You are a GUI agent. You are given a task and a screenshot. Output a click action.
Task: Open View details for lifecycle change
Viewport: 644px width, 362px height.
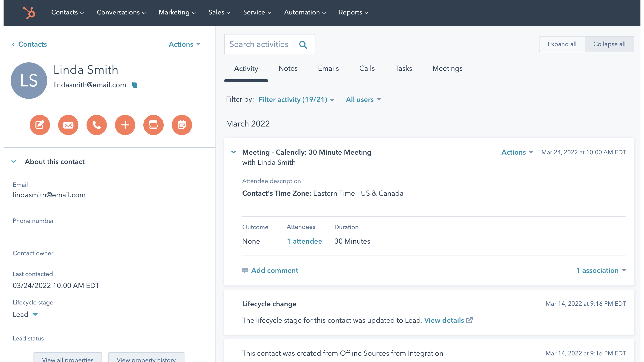coord(444,320)
